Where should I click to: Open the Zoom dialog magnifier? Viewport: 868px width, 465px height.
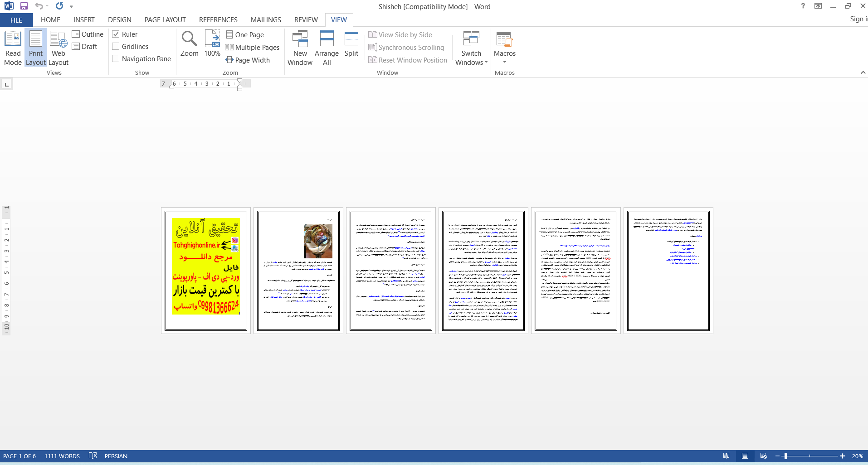[x=189, y=44]
